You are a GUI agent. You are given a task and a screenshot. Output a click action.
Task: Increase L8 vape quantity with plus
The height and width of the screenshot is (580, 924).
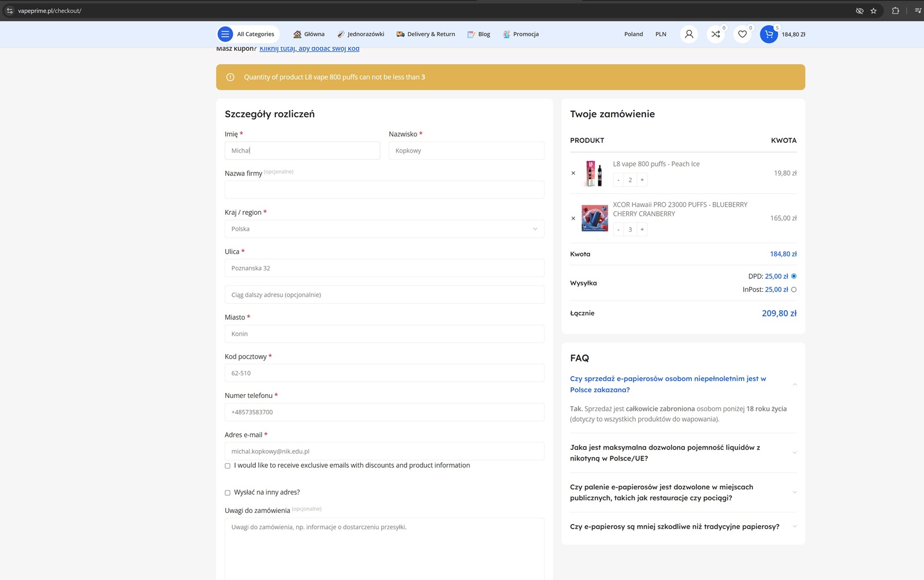tap(642, 180)
